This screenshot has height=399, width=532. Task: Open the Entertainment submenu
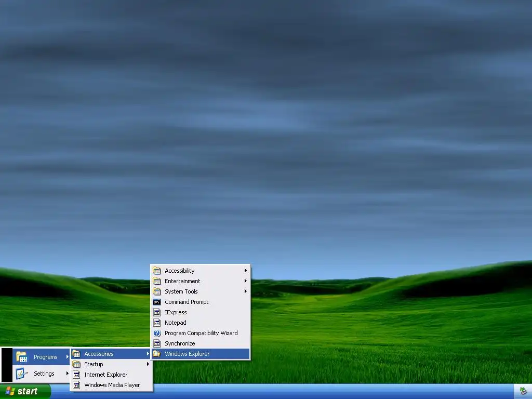click(x=201, y=281)
